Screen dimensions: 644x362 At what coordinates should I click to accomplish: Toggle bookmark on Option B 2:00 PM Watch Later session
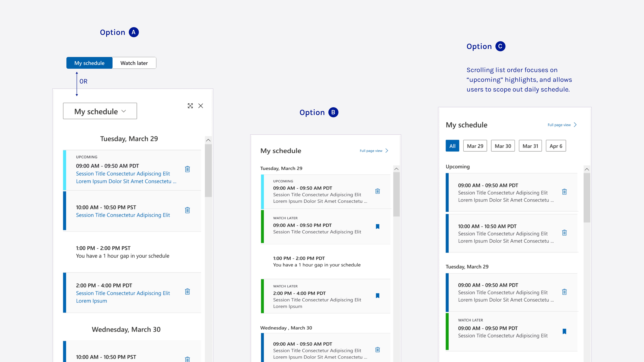click(378, 296)
